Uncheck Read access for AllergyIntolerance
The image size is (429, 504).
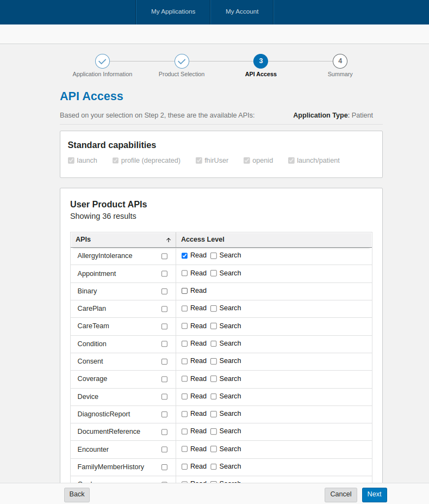(185, 256)
